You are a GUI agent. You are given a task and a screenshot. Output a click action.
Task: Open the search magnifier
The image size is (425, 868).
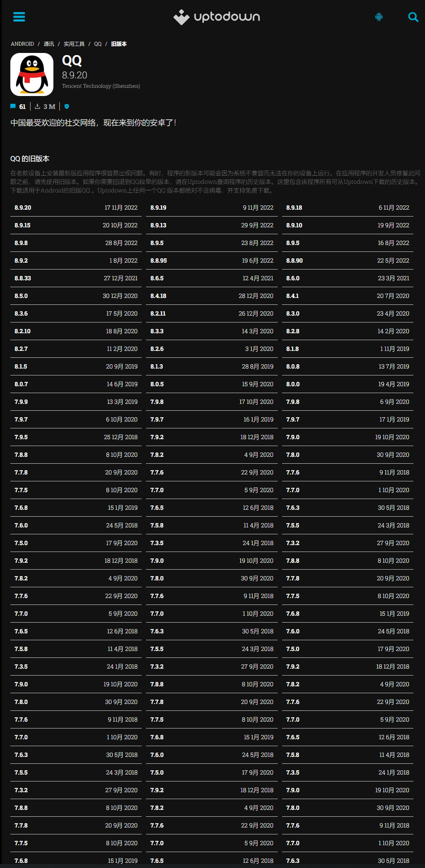pos(413,17)
